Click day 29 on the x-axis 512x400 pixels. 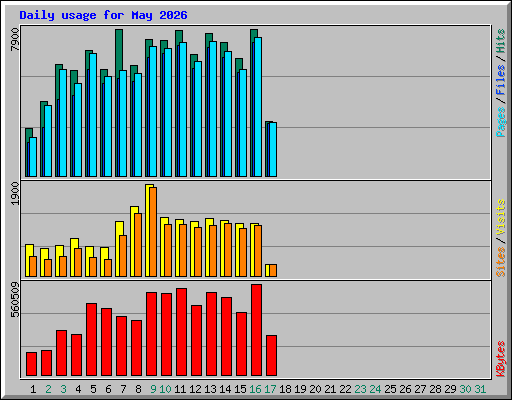tap(450, 389)
